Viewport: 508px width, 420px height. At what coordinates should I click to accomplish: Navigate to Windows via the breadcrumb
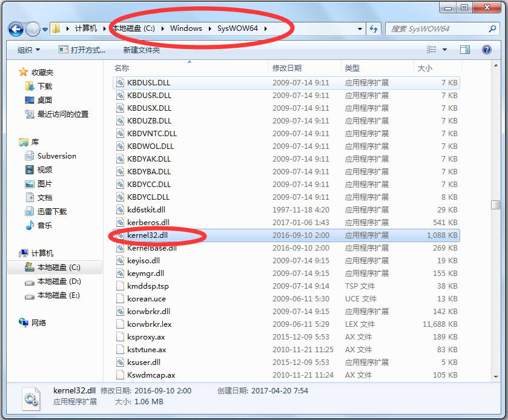coord(186,28)
